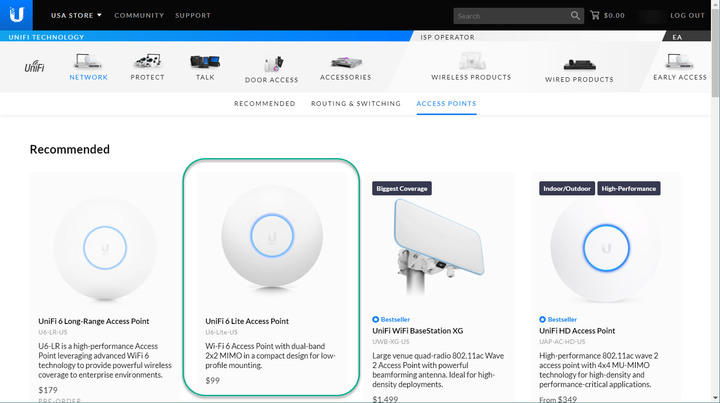Click the High-Performance badge

(x=629, y=188)
